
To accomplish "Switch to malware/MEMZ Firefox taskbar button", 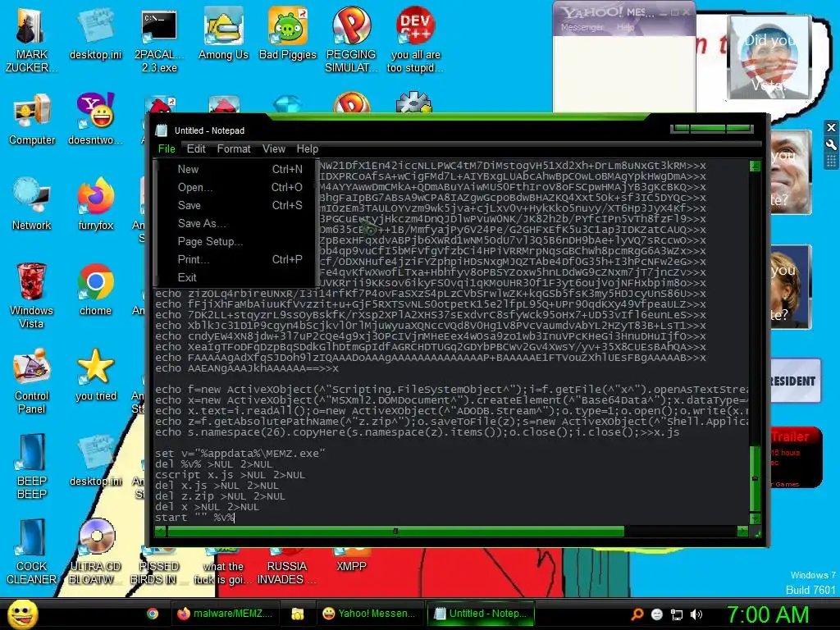I will coord(225,614).
